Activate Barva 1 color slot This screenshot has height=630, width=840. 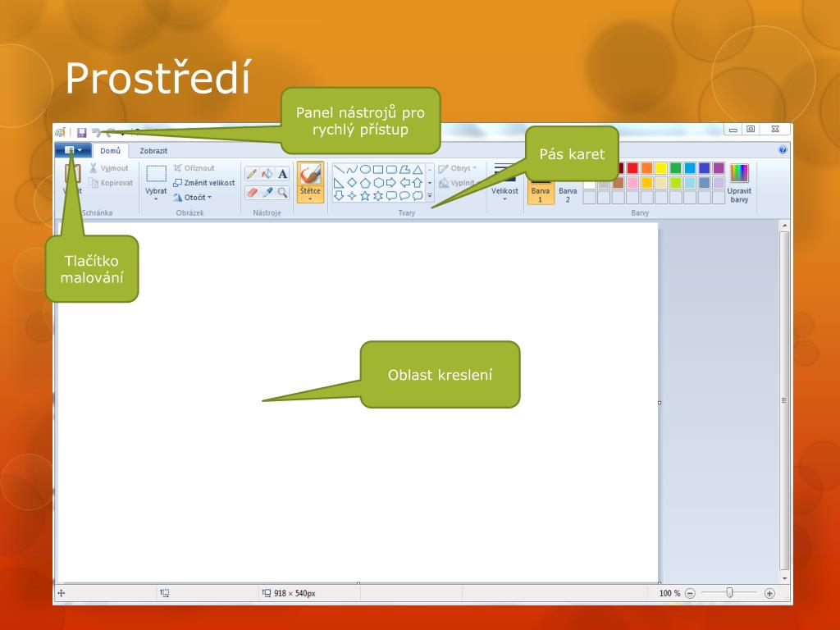[x=540, y=192]
